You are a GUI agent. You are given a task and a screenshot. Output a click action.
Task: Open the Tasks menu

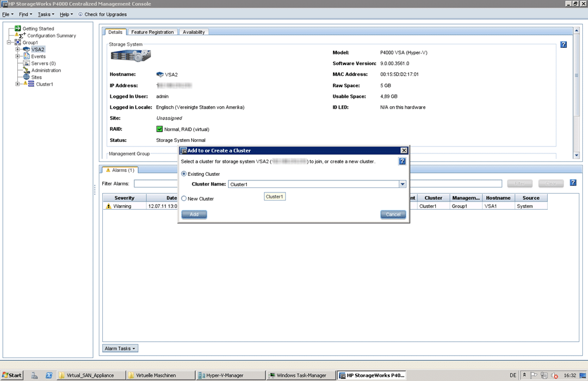(46, 14)
